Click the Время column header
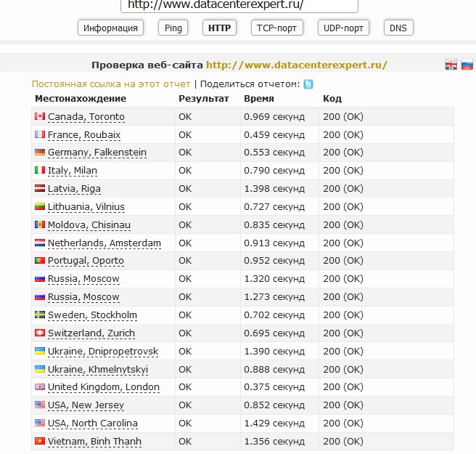This screenshot has width=476, height=454. (x=258, y=99)
